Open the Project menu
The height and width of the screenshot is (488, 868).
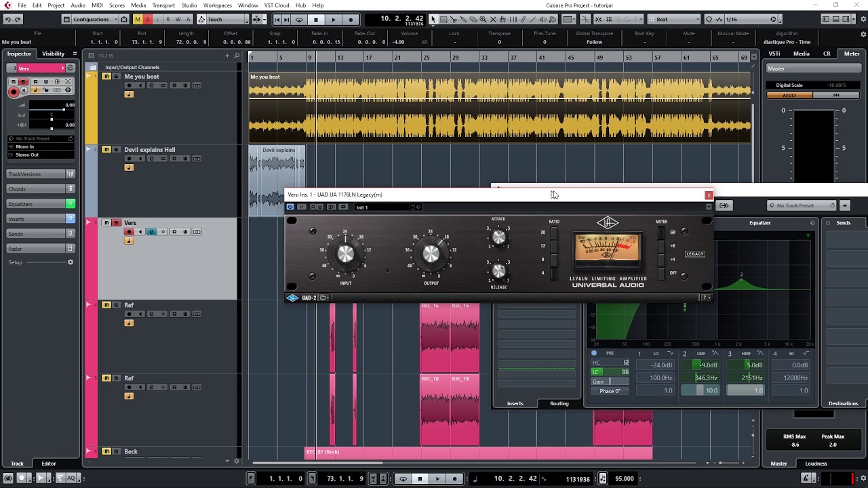click(56, 5)
